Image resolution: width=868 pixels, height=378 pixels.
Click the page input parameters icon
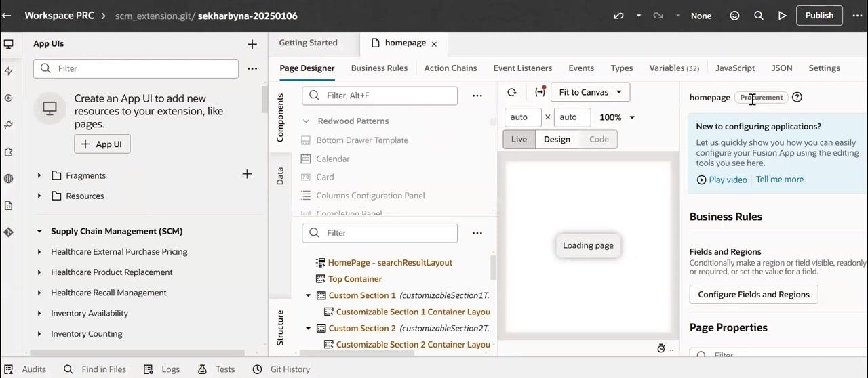coord(540,92)
